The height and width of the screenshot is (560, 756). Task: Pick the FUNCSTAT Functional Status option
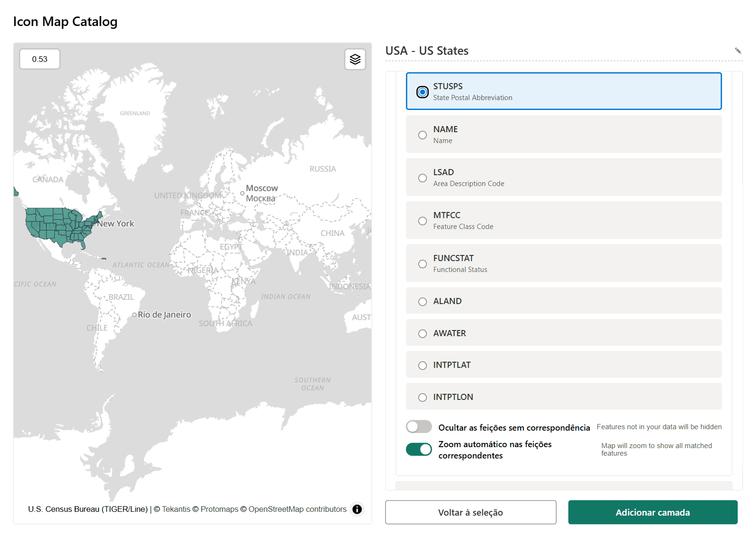click(x=564, y=263)
